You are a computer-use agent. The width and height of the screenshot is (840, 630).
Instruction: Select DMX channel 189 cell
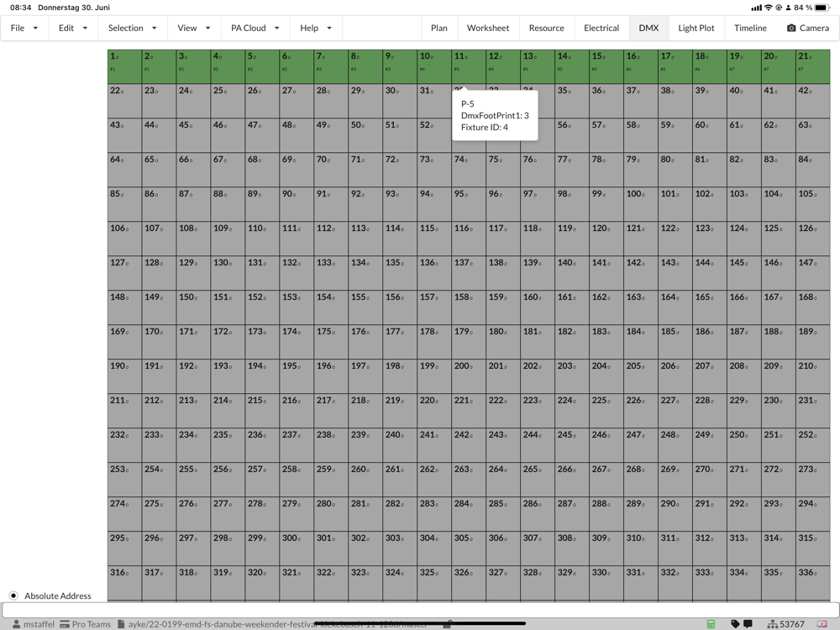click(x=812, y=342)
